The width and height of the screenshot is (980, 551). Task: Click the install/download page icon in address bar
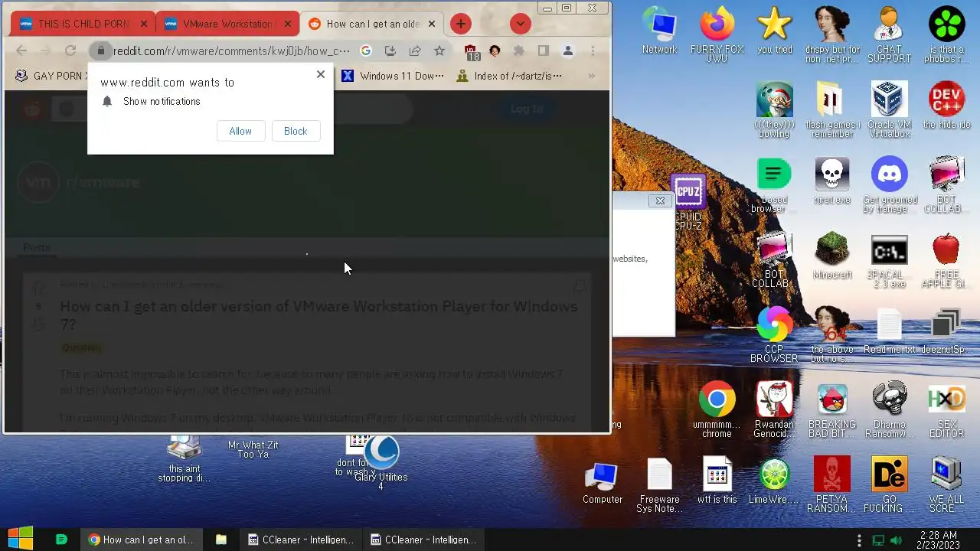[x=390, y=51]
